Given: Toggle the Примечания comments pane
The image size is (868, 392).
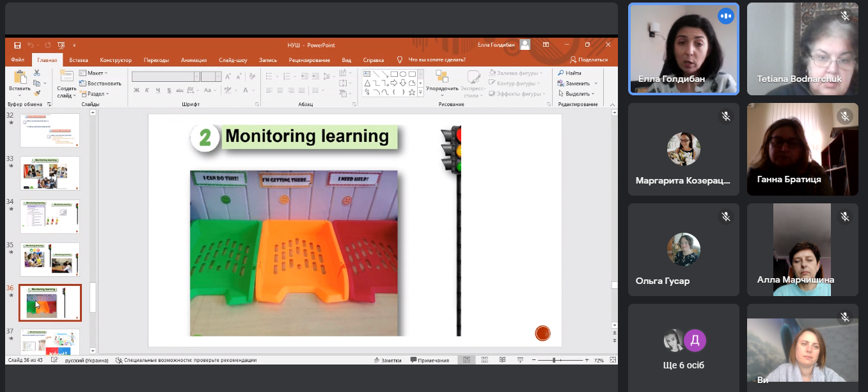Looking at the screenshot, I should 429,360.
